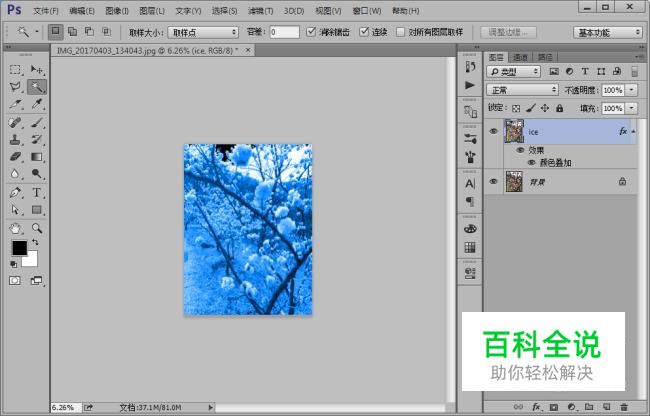650x416 pixels.
Task: Toggle the anti-alias checkbox
Action: click(x=311, y=32)
